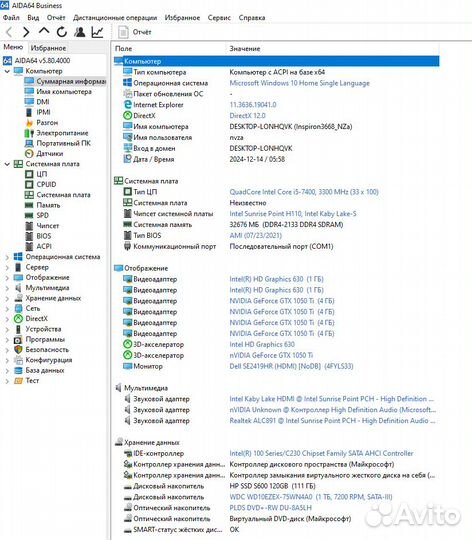
Task: Click the Отчёт report button
Action: point(135,32)
